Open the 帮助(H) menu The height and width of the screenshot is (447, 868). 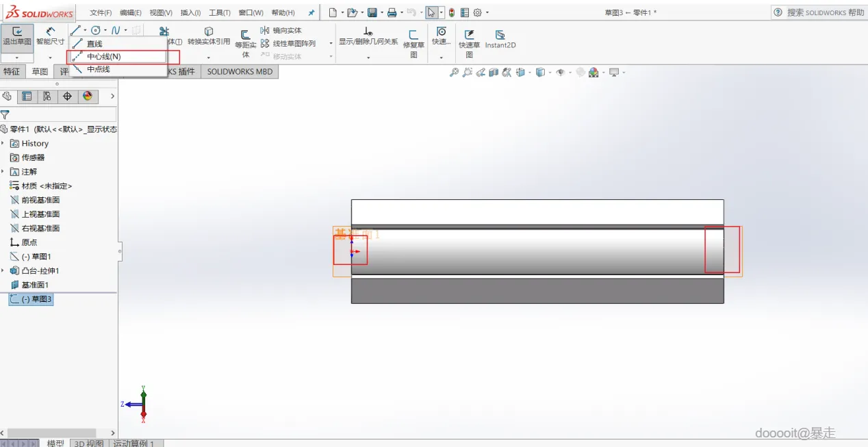283,13
